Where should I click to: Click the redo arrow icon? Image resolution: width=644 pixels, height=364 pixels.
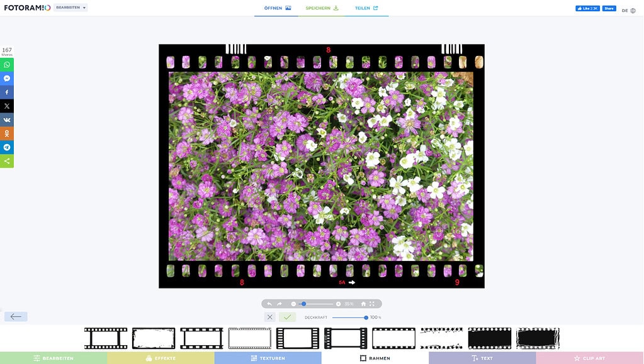pos(280,304)
